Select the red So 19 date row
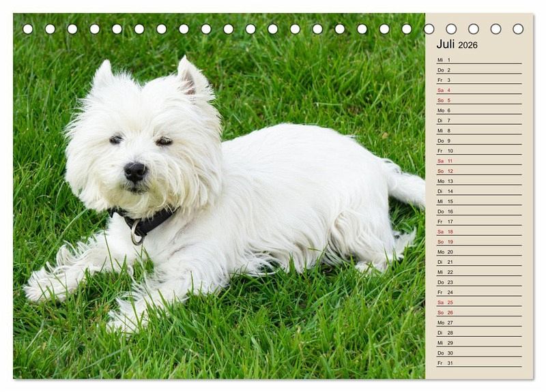This screenshot has width=546, height=392. [x=478, y=241]
